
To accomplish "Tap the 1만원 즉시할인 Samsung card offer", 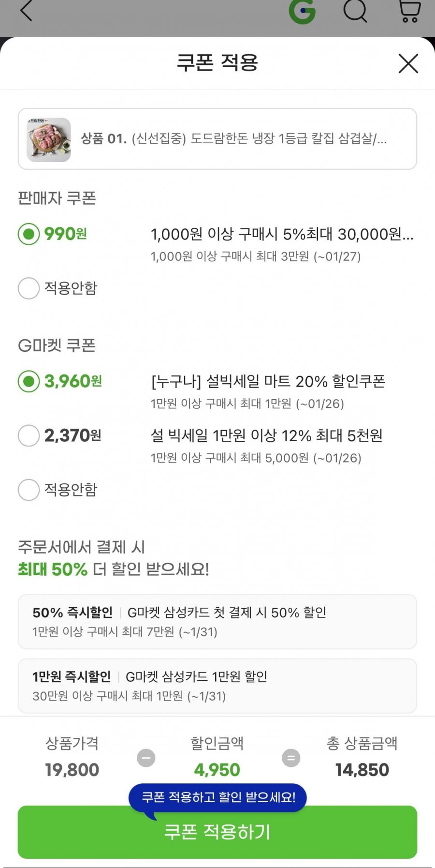I will tap(217, 686).
